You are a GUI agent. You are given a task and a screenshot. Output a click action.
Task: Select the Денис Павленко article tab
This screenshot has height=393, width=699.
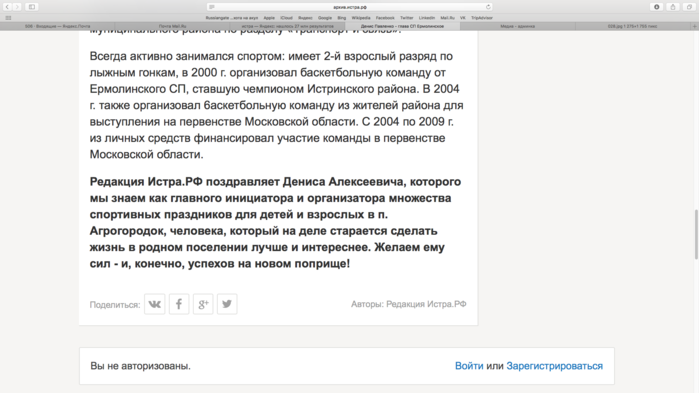click(403, 26)
